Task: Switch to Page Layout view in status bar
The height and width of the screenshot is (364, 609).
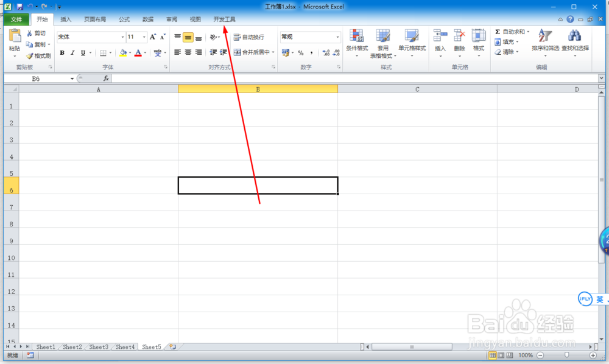Action: [501, 355]
